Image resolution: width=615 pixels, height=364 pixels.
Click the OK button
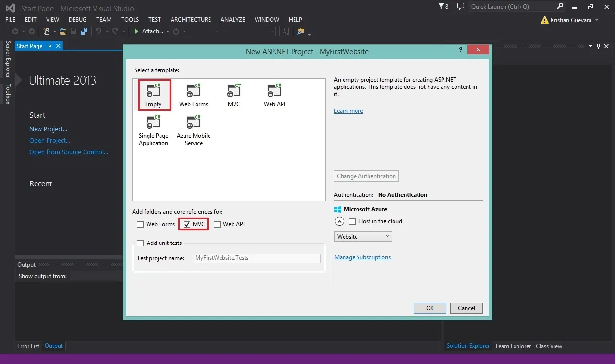(x=430, y=308)
